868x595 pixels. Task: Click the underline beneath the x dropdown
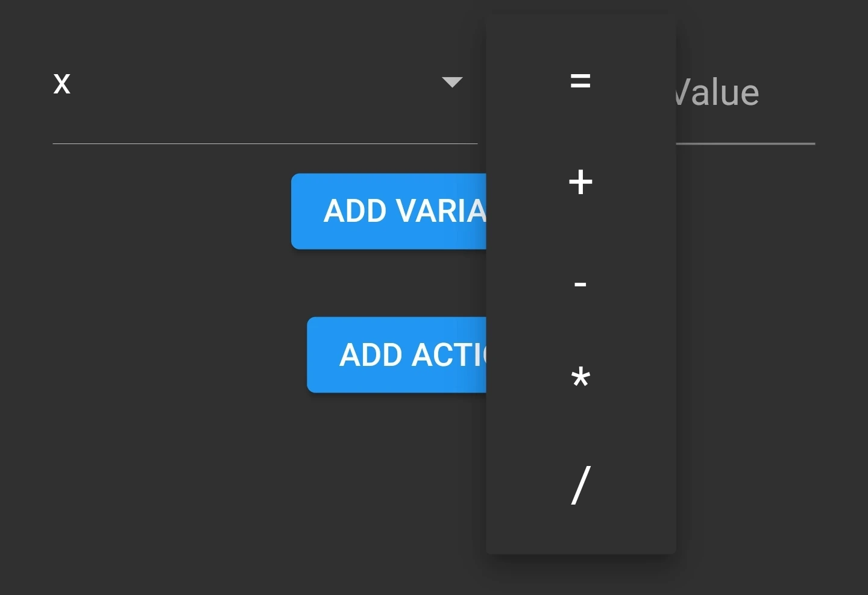point(265,143)
